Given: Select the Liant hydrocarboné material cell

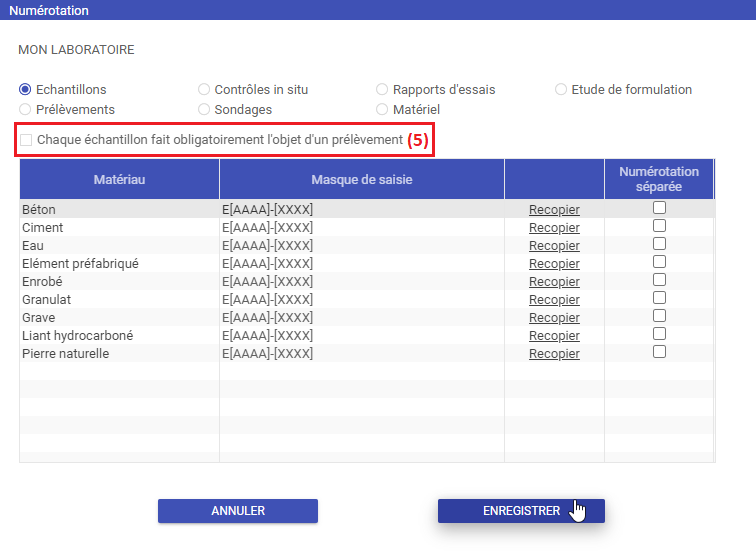Looking at the screenshot, I should (119, 336).
